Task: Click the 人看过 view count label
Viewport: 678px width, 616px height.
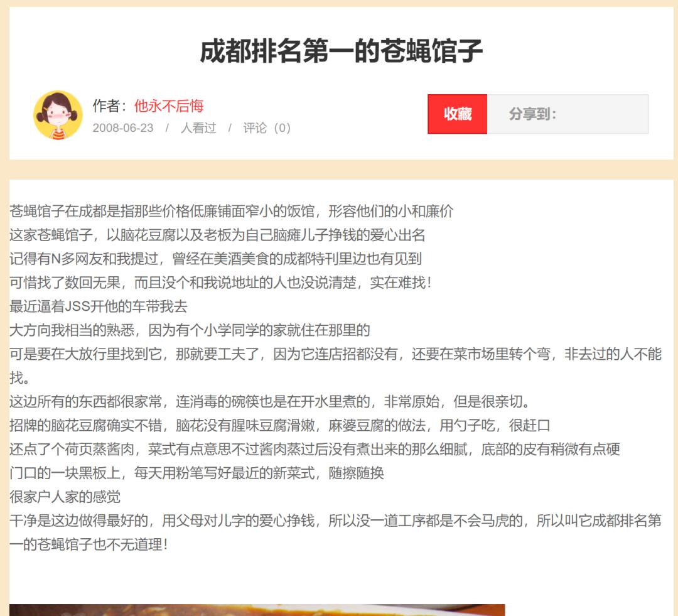Action: tap(198, 128)
